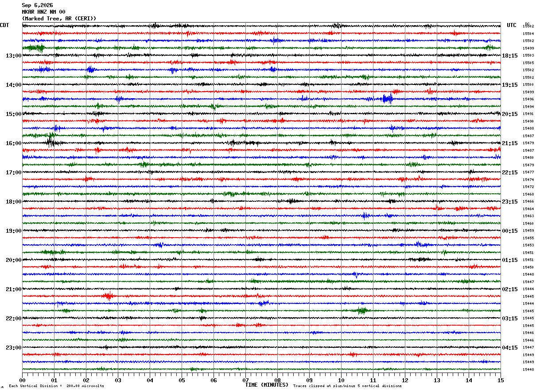Click the traces clipped footnote text
The image size is (536, 392).
point(347,386)
